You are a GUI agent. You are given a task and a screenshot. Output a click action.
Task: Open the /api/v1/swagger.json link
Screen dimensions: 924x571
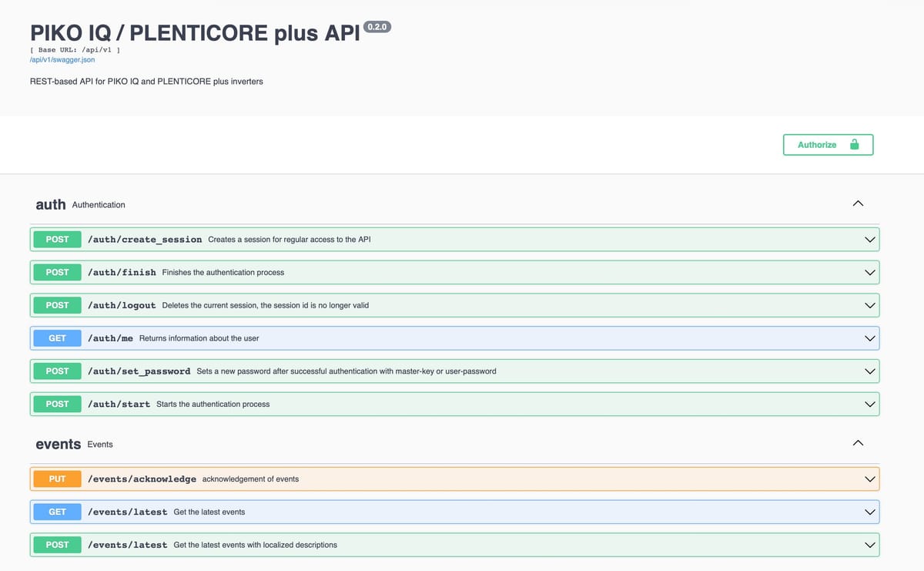tap(62, 59)
